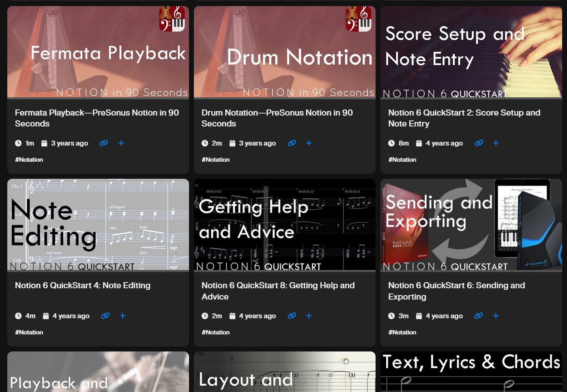Add Fermata Playback video with plus icon
The width and height of the screenshot is (567, 392).
click(121, 143)
